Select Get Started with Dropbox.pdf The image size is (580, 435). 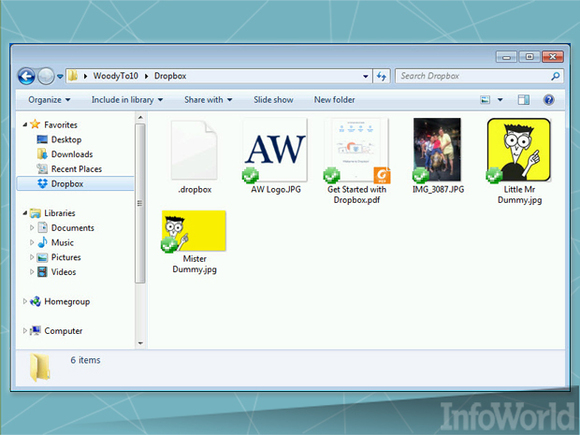pos(357,161)
